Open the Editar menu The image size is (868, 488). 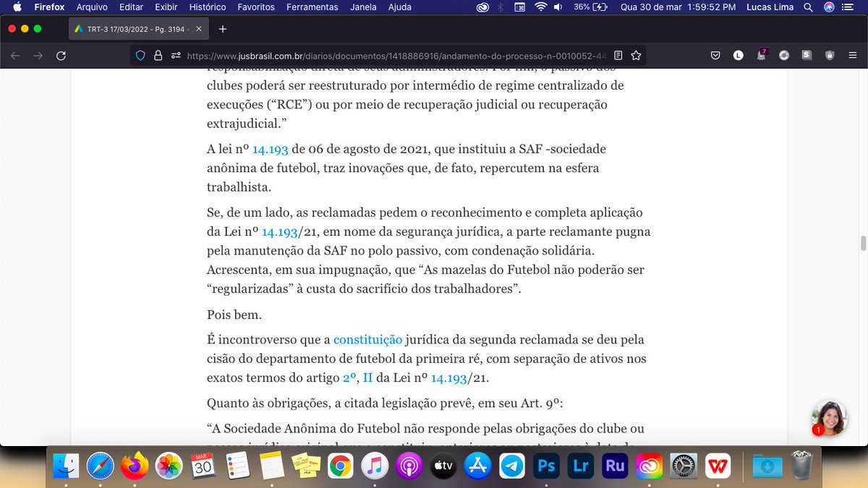pyautogui.click(x=131, y=7)
